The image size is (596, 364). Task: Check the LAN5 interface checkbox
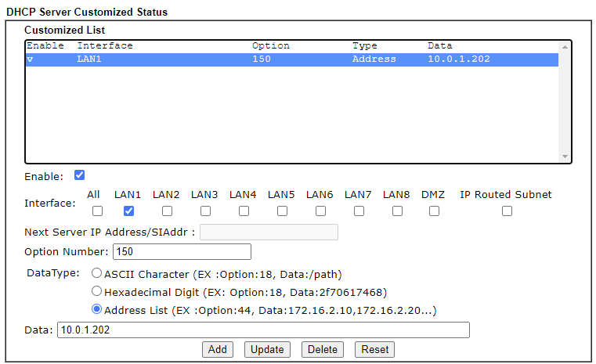pyautogui.click(x=282, y=211)
